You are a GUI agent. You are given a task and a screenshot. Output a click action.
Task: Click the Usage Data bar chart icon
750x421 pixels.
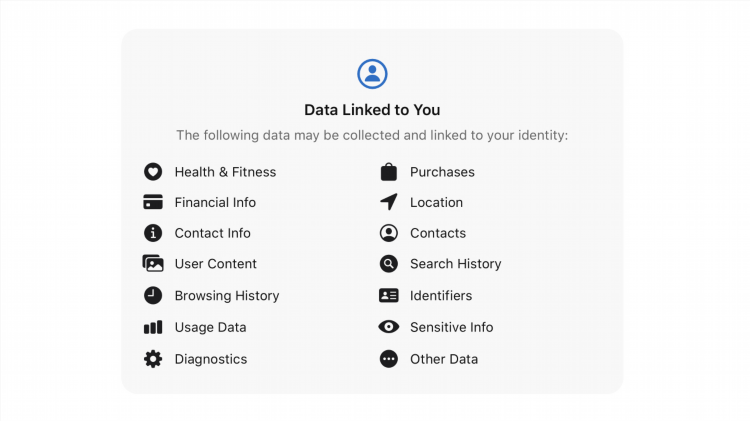click(153, 327)
